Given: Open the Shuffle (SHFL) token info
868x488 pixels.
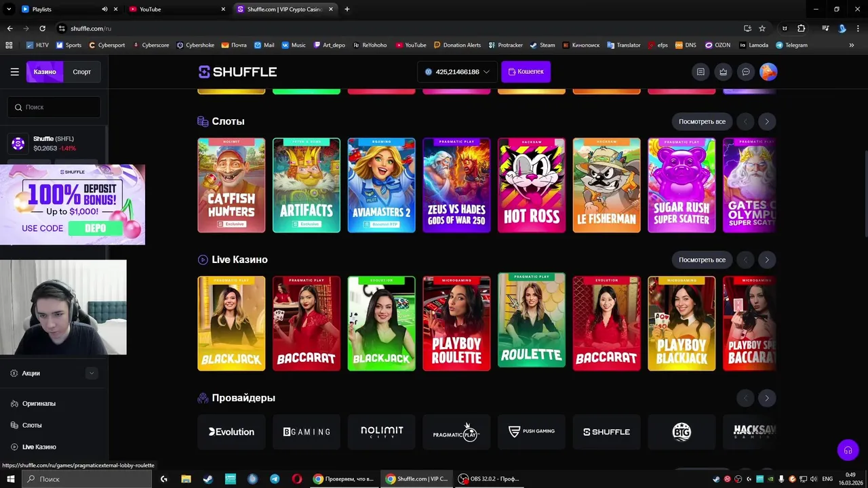Looking at the screenshot, I should point(54,143).
